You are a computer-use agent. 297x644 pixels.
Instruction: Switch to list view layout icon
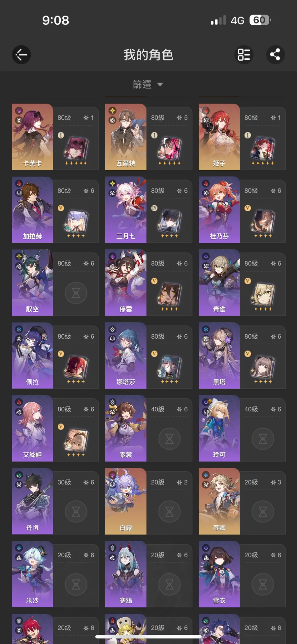coord(244,55)
